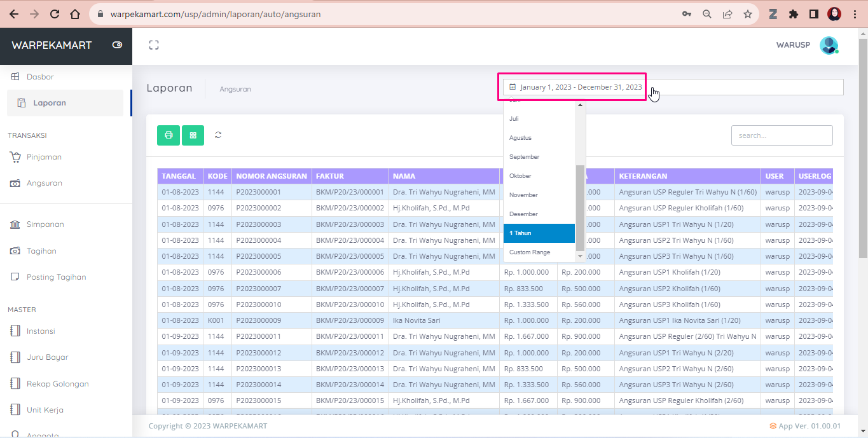This screenshot has height=438, width=868.
Task: Sort by the TANGGAL column header
Action: [x=180, y=176]
